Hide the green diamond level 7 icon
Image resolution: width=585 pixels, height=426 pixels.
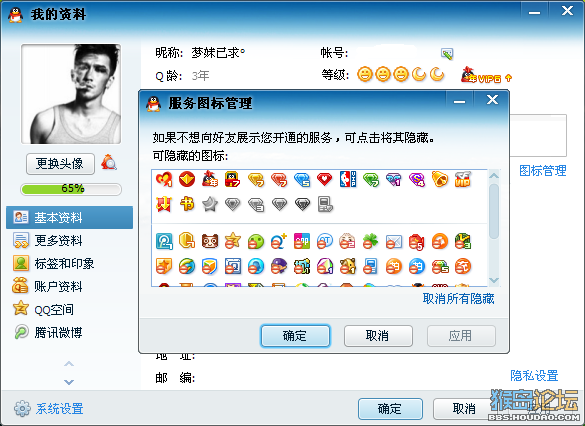371,179
